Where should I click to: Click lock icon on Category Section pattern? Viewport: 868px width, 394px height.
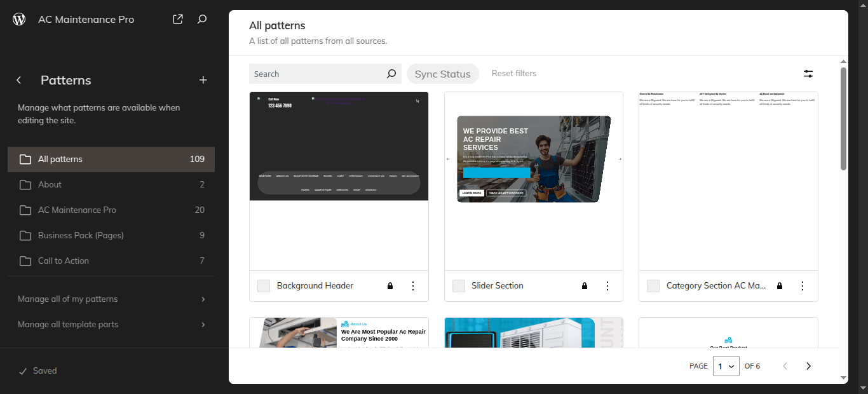(x=780, y=286)
